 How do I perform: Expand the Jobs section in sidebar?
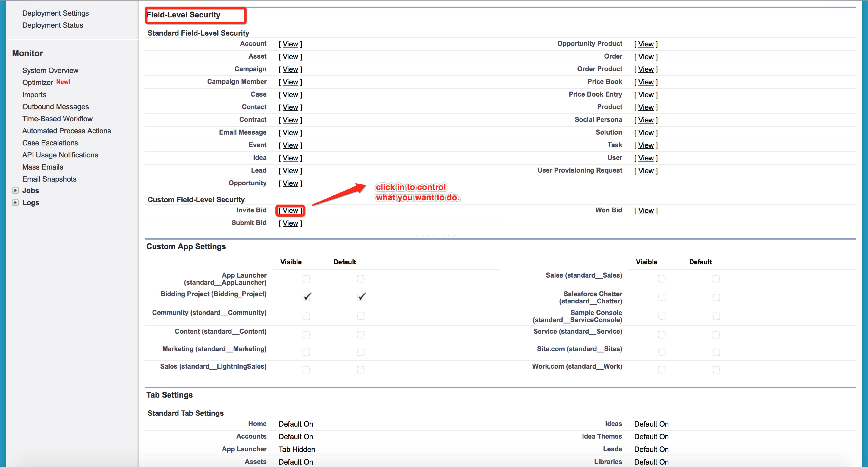16,191
